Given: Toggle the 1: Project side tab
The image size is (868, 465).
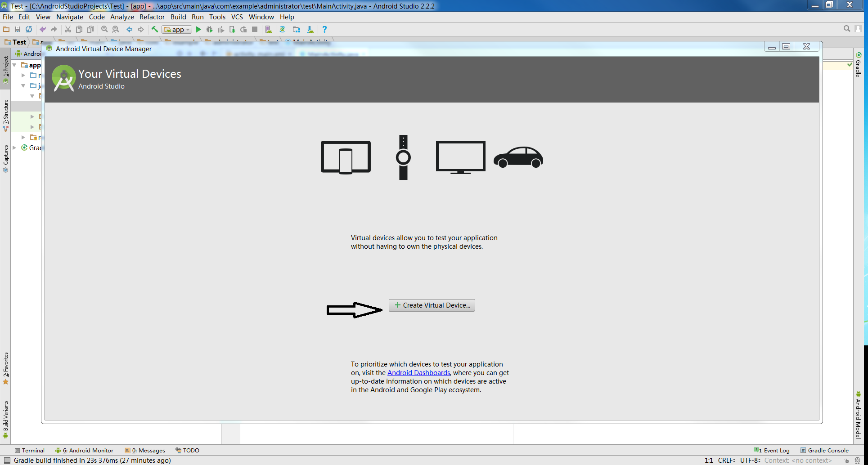Looking at the screenshot, I should (6, 70).
